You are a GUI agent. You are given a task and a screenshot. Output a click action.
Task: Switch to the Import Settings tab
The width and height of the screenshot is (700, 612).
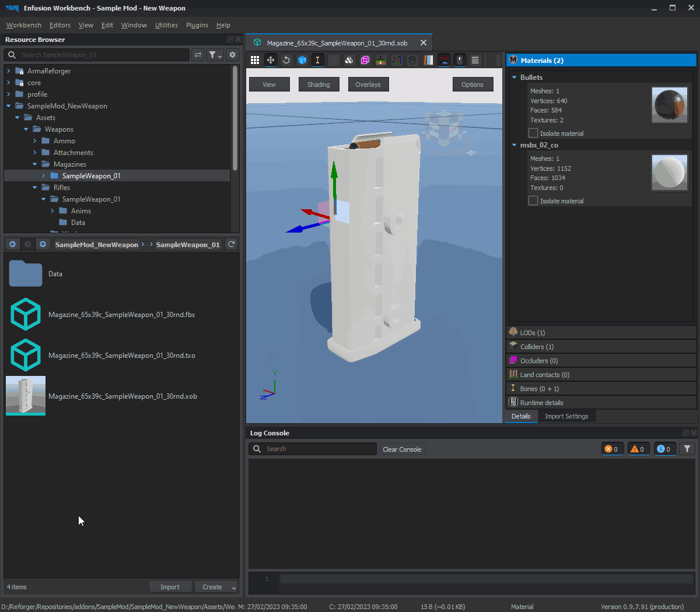566,416
